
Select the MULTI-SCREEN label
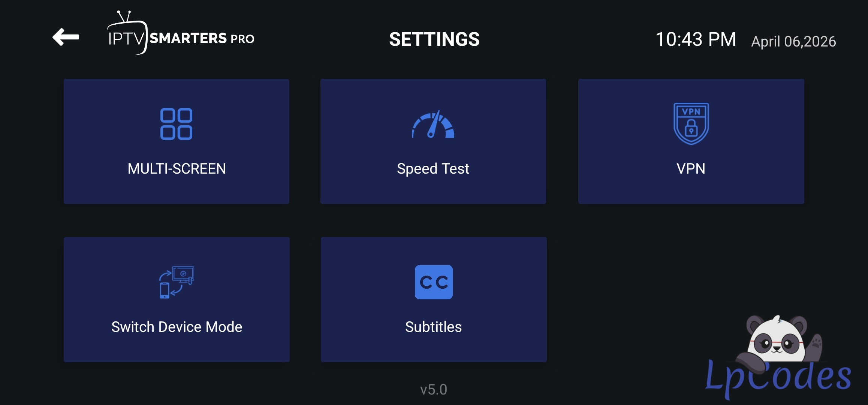click(x=177, y=169)
